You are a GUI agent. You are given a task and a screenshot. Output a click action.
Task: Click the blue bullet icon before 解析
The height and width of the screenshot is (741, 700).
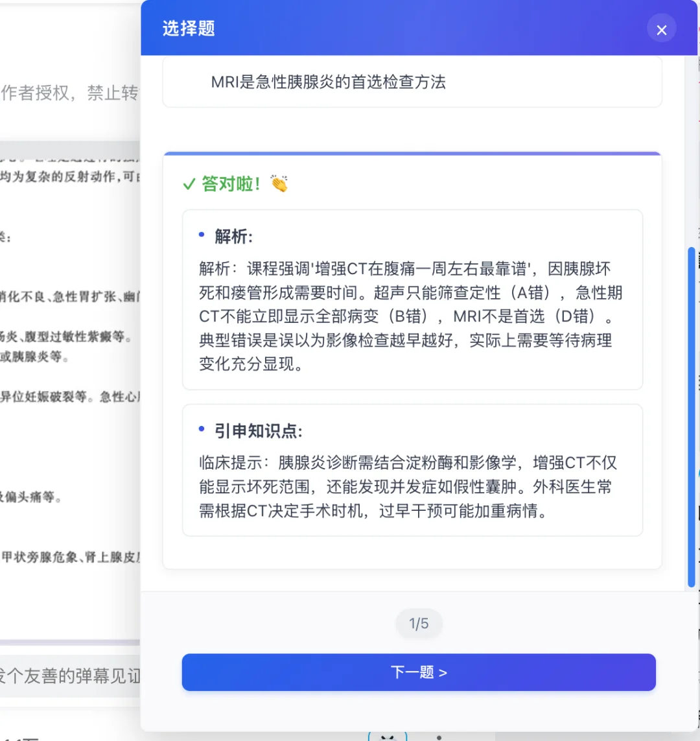pyautogui.click(x=202, y=235)
